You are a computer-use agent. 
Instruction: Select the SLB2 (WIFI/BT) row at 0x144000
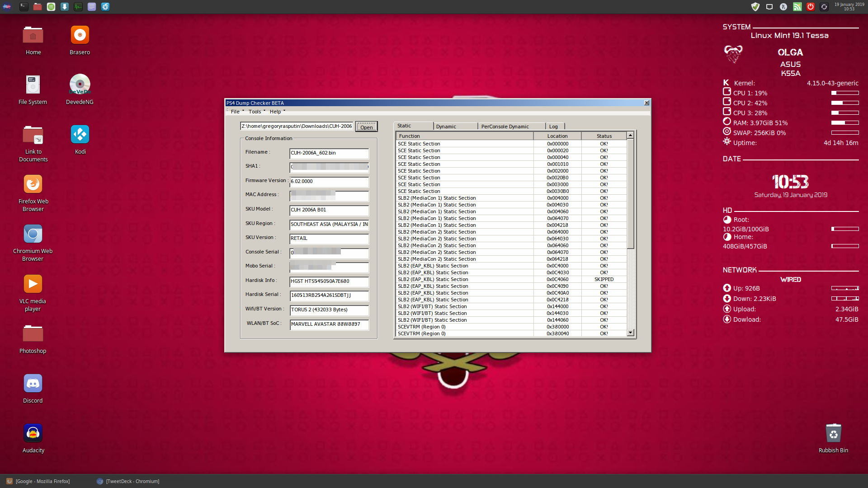pos(511,306)
